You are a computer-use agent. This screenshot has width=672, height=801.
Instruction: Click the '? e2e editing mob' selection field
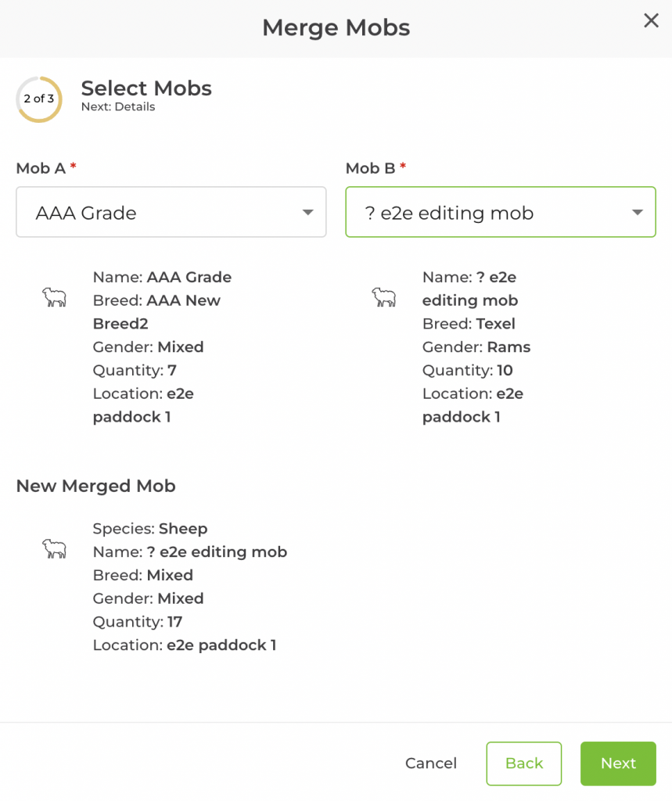485,212
